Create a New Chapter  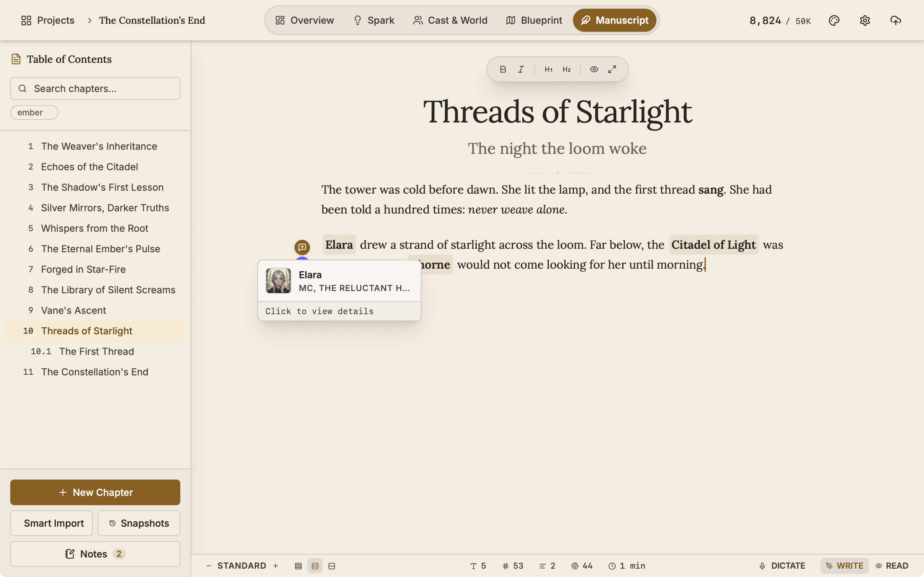tap(96, 492)
